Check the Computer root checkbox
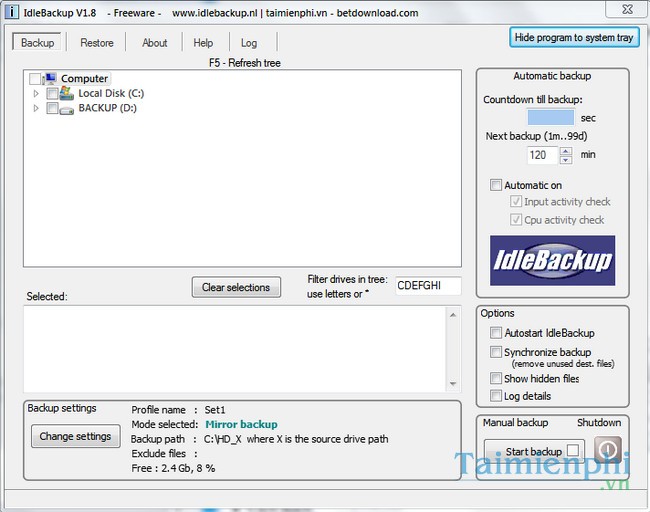Viewport: 650px width, 512px height. [35, 79]
